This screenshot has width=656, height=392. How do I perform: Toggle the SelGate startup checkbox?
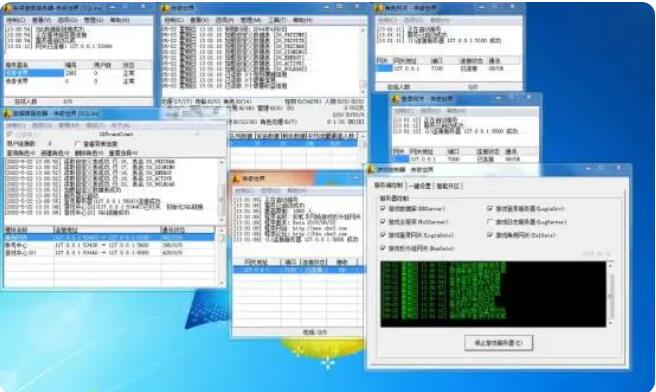(x=490, y=235)
